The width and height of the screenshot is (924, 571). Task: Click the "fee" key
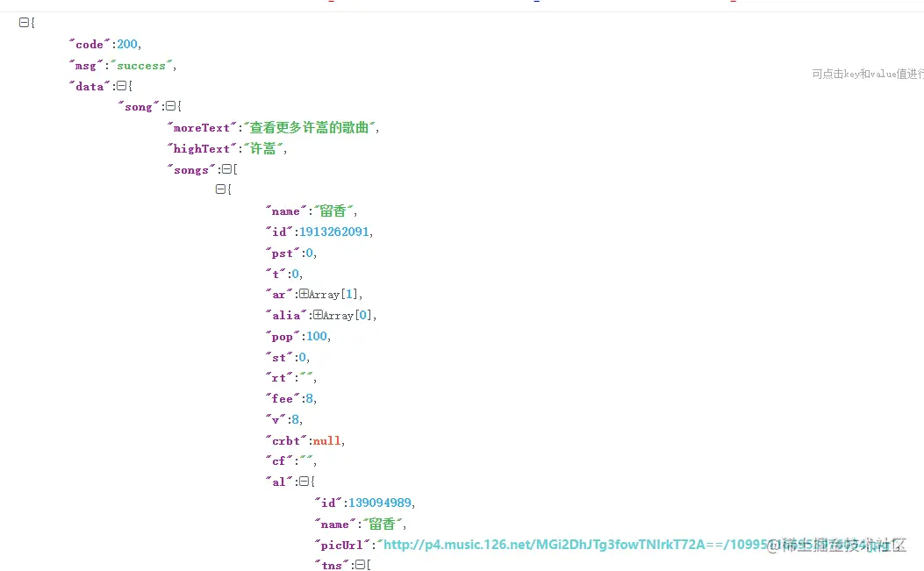(283, 399)
